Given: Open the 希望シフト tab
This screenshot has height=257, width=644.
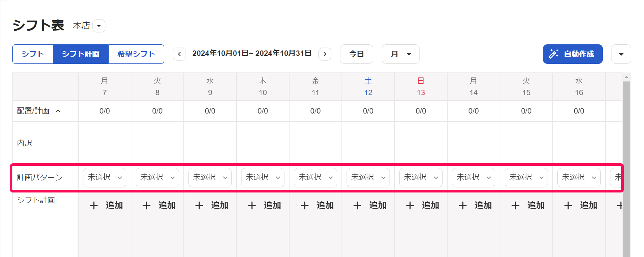Looking at the screenshot, I should coord(136,54).
